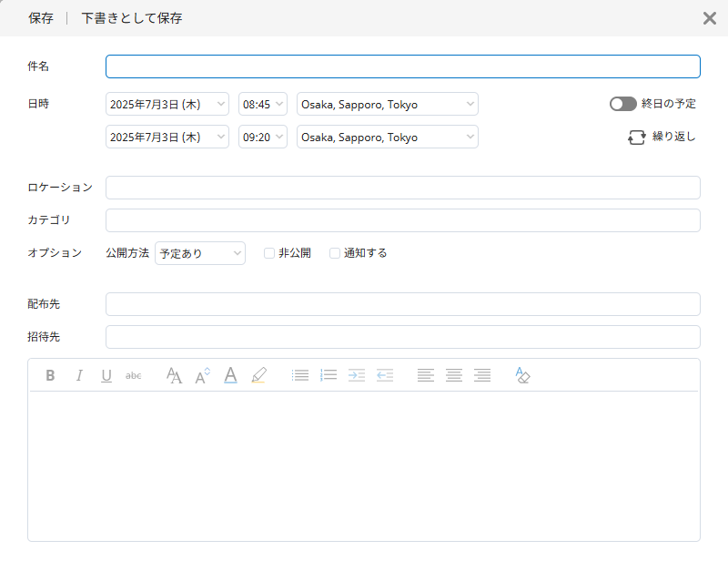Open the 08:45 start time dropdown

(x=263, y=104)
